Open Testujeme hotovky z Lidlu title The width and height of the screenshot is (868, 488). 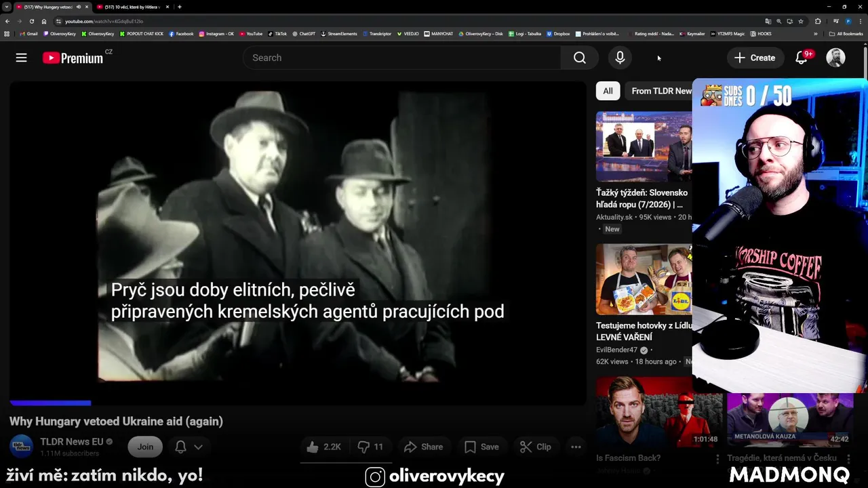(644, 331)
